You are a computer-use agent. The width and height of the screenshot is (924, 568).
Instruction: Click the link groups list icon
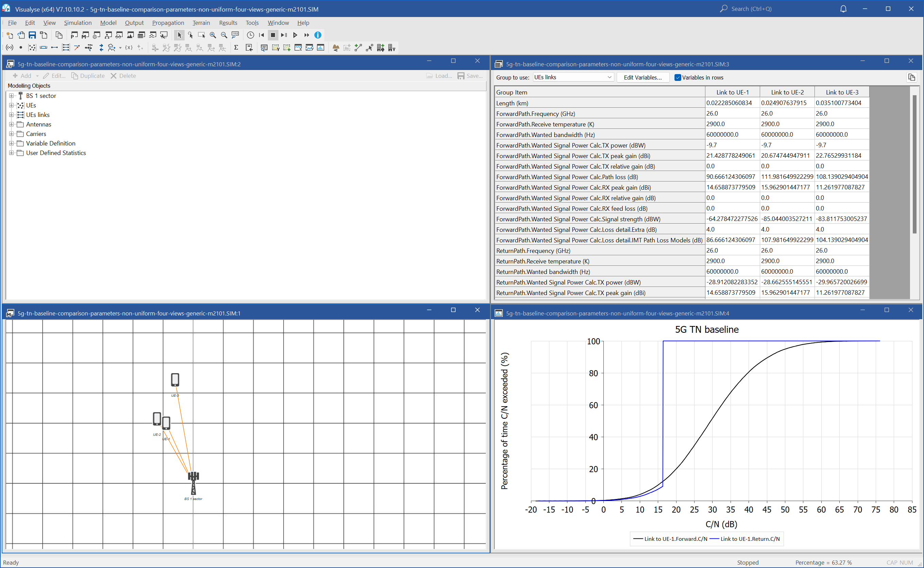click(x=66, y=48)
